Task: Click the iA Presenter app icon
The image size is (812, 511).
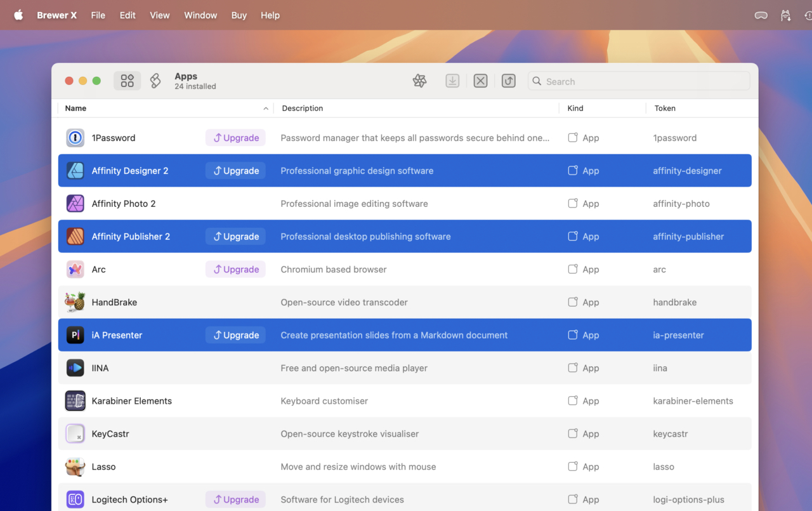Action: click(75, 335)
